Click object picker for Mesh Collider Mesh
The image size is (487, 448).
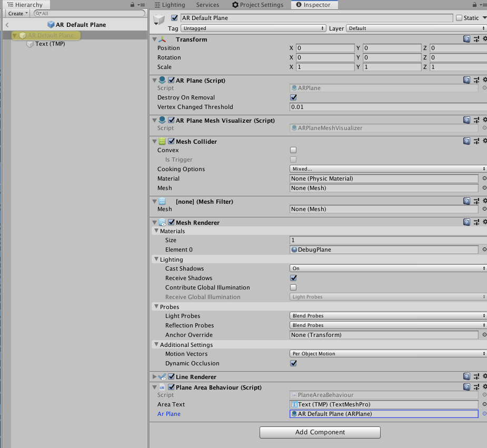pos(484,188)
